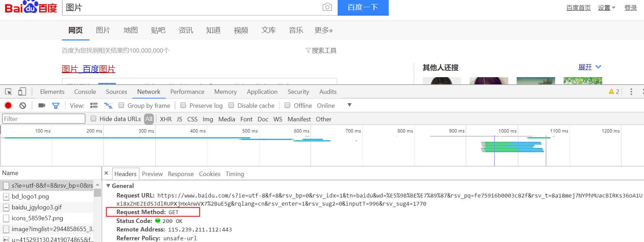Click the Baidu logo
The height and width of the screenshot is (242, 644).
[x=31, y=7]
